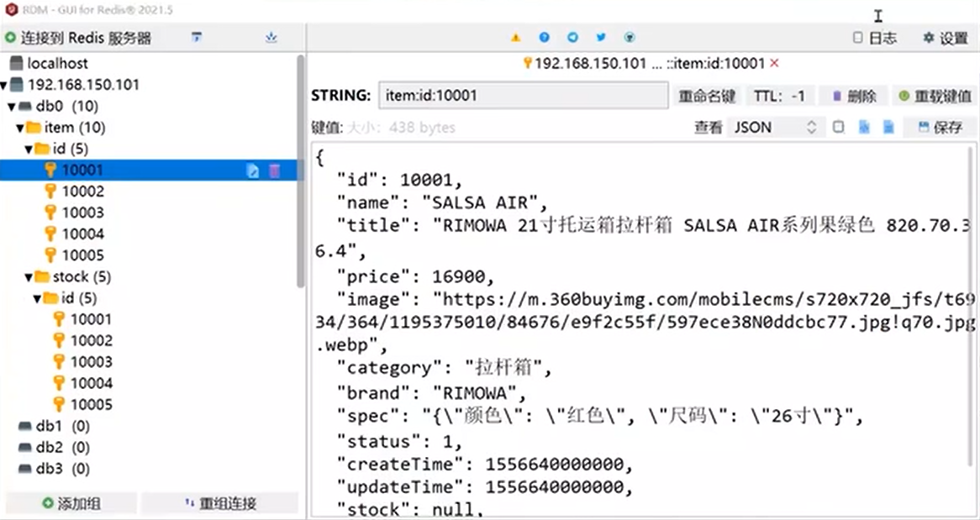Click the "name": "SALSA AIR" line

point(442,202)
